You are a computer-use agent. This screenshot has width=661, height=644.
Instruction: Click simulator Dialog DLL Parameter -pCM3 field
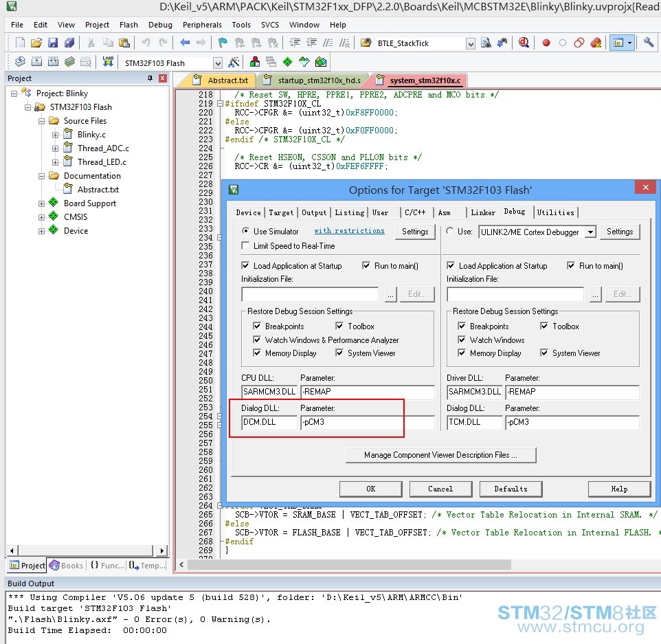[367, 422]
